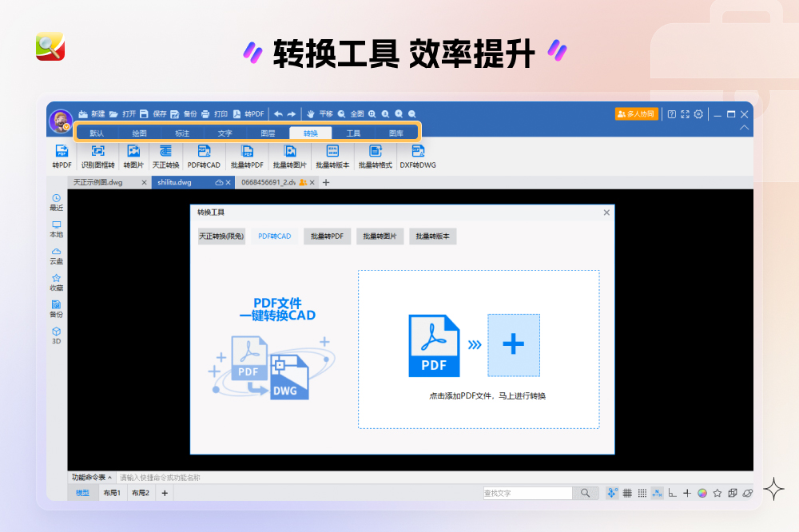
Task: Open 备份 backup in left sidebar
Action: (57, 309)
